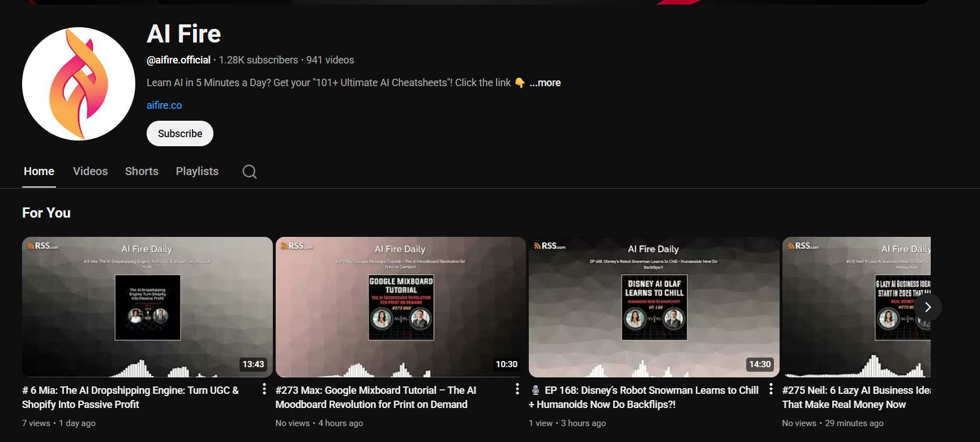Play the Google Mixboard Tutorial thumbnail

pos(401,307)
